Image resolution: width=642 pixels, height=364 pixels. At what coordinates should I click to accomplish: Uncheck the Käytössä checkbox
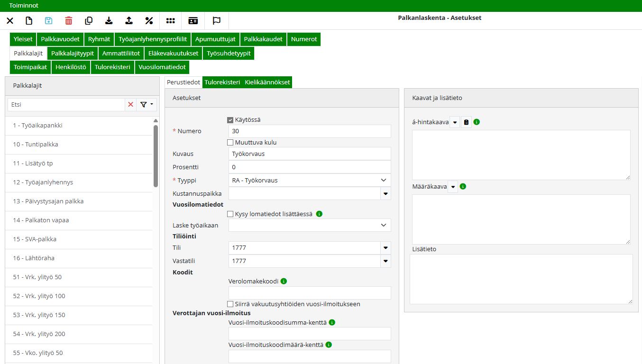tap(230, 120)
